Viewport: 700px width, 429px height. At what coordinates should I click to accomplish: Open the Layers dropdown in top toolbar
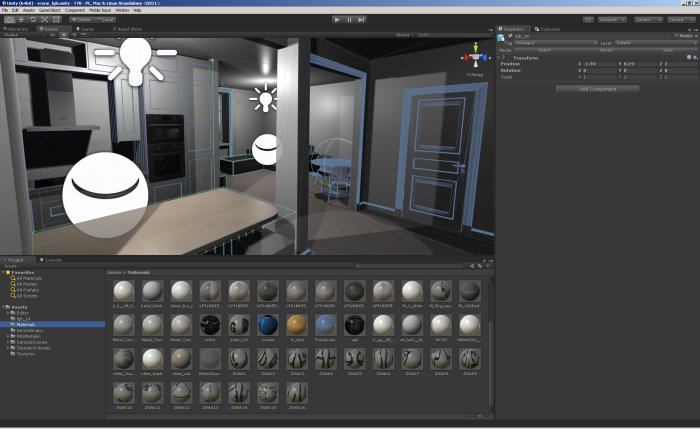click(648, 20)
